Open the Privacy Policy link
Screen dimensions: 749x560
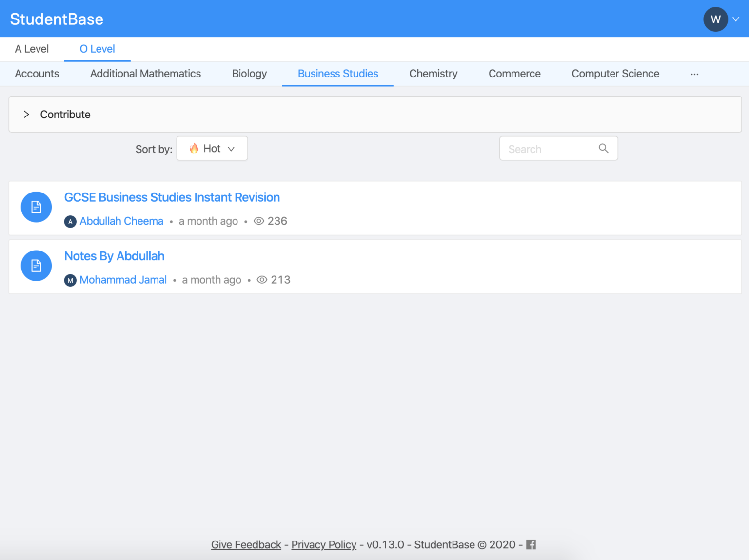pyautogui.click(x=324, y=545)
